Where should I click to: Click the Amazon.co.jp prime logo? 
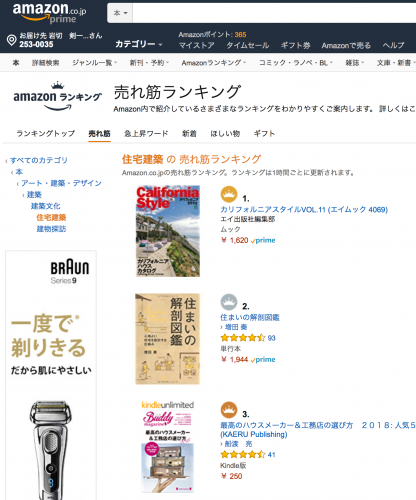click(49, 13)
